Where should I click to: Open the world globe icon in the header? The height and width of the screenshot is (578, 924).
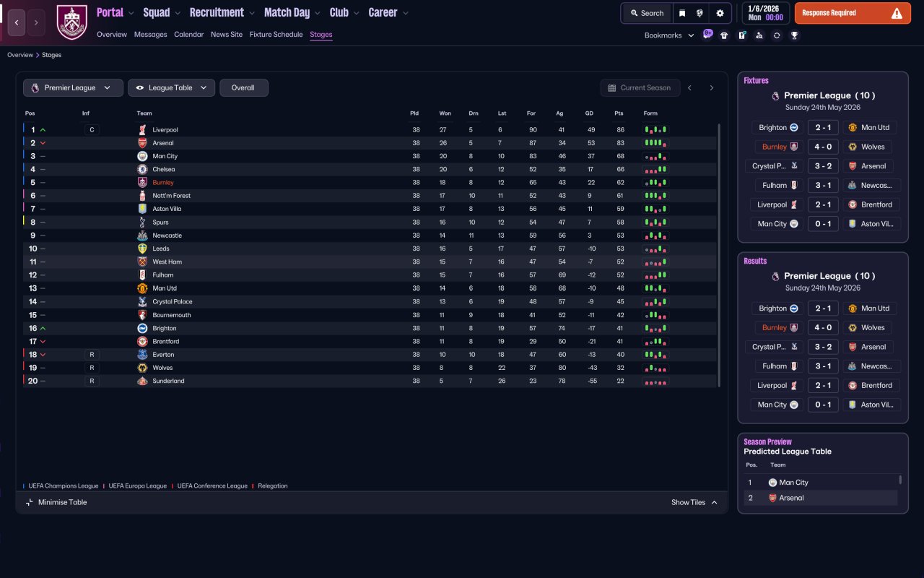pos(699,13)
